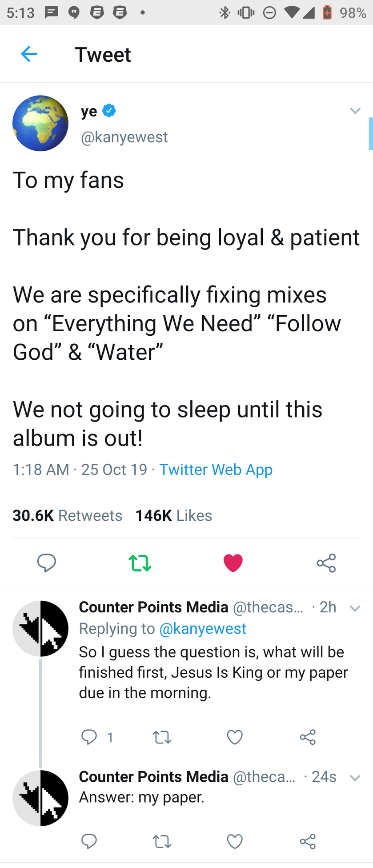Share the "Answer: my paper." reply

(308, 841)
